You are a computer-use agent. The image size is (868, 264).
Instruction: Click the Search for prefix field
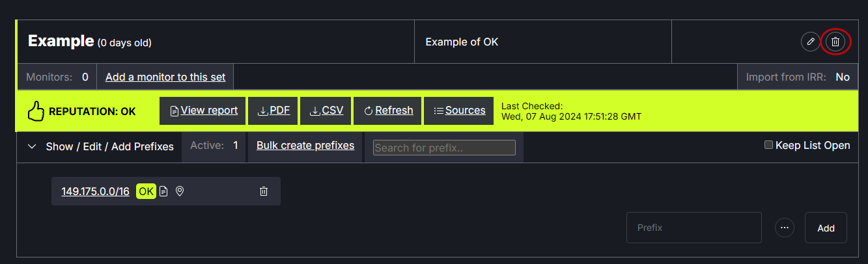click(x=444, y=148)
